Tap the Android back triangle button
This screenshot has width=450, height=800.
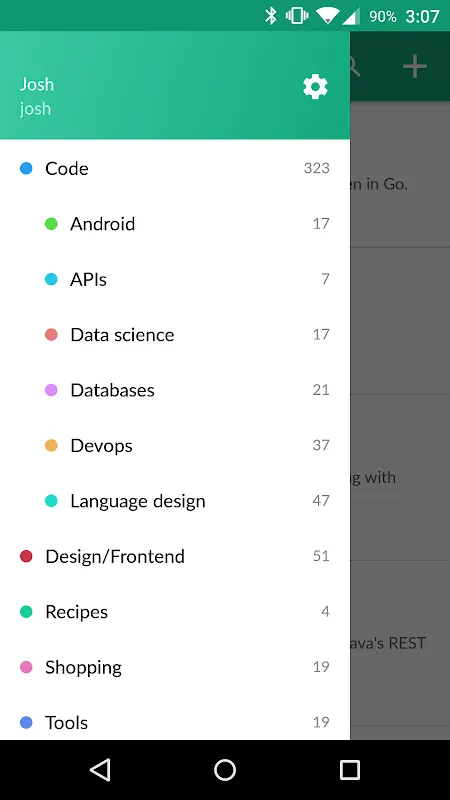coord(100,769)
